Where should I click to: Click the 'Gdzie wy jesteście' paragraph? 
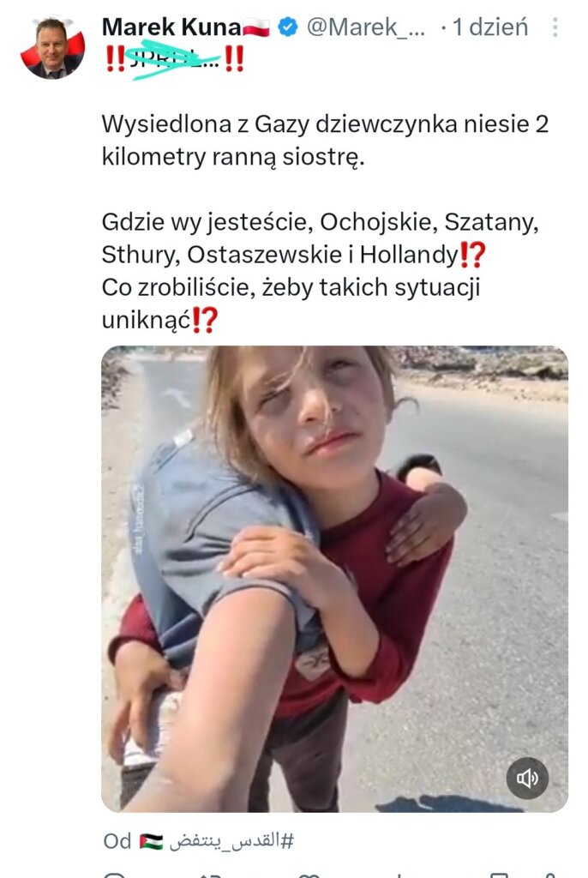coord(320,270)
